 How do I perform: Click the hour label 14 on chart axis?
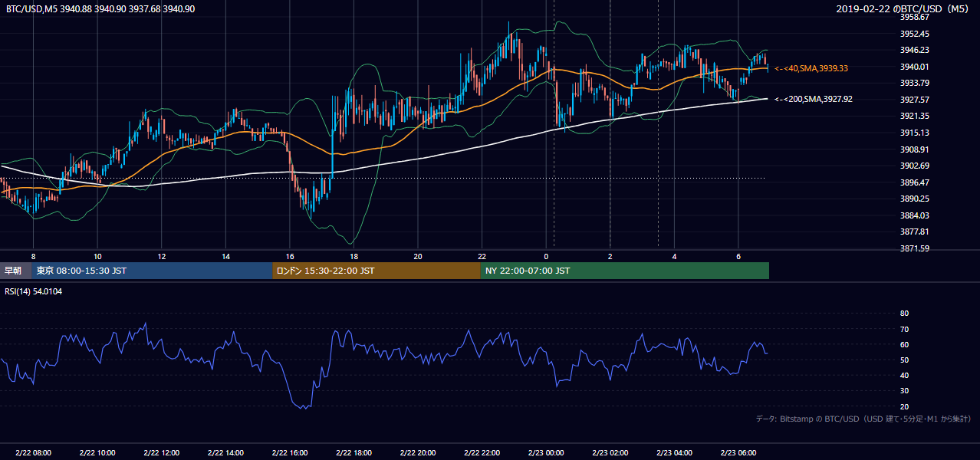click(225, 256)
